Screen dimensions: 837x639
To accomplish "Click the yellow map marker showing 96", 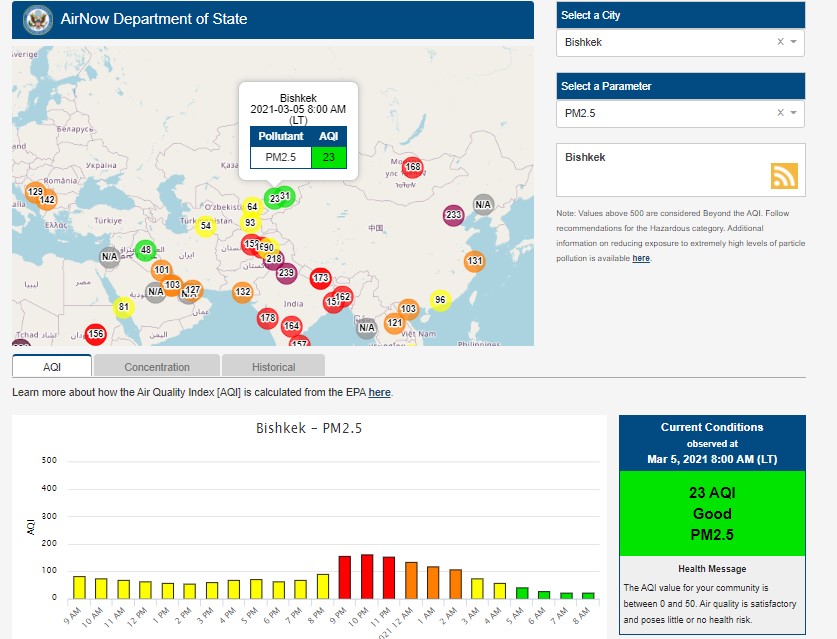I will click(x=440, y=300).
